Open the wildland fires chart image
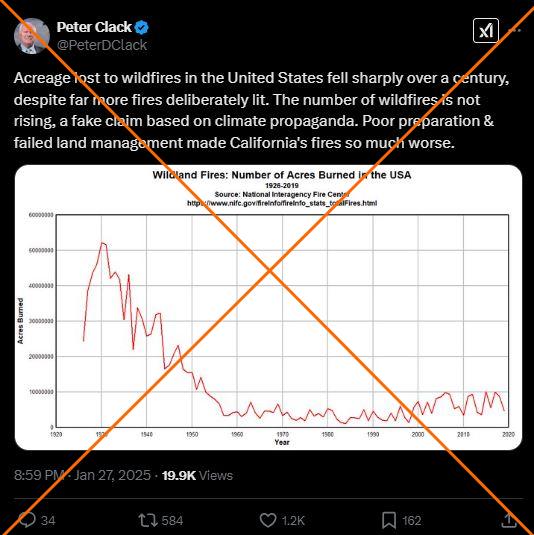This screenshot has height=535, width=534. (268, 307)
